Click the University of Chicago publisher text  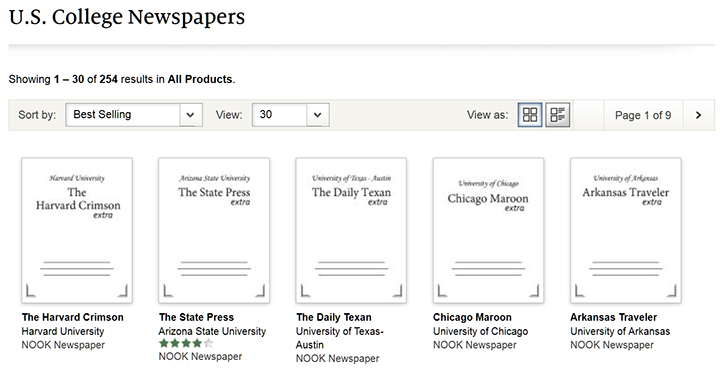coord(480,331)
